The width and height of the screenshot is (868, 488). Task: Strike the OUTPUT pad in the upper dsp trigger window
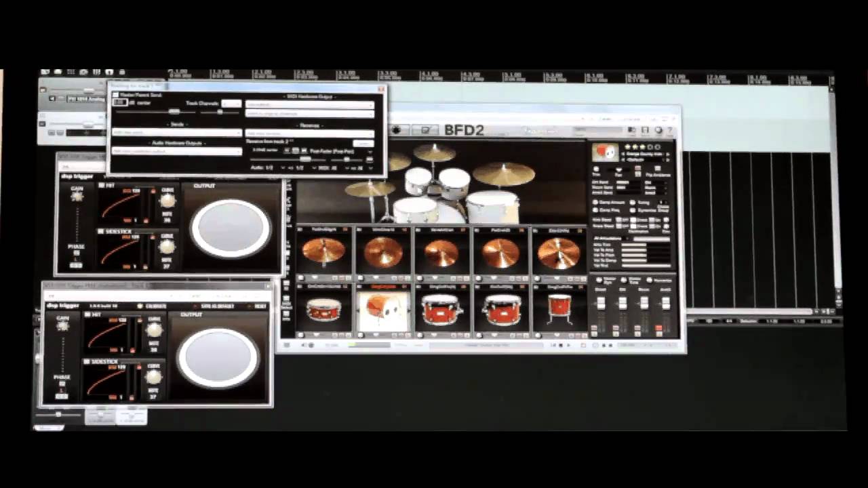point(231,228)
